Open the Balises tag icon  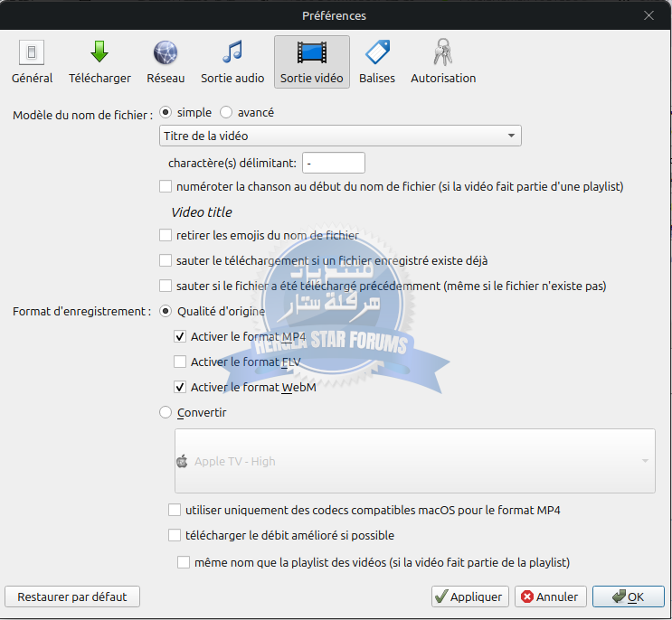(x=376, y=52)
